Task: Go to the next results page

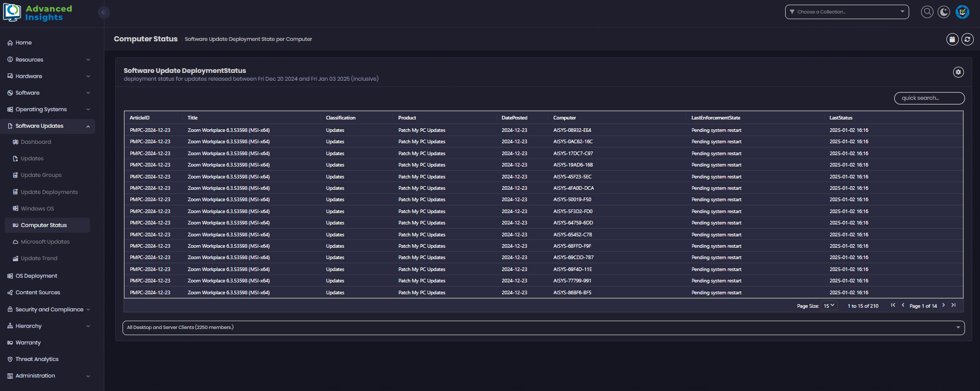Action: pos(943,305)
